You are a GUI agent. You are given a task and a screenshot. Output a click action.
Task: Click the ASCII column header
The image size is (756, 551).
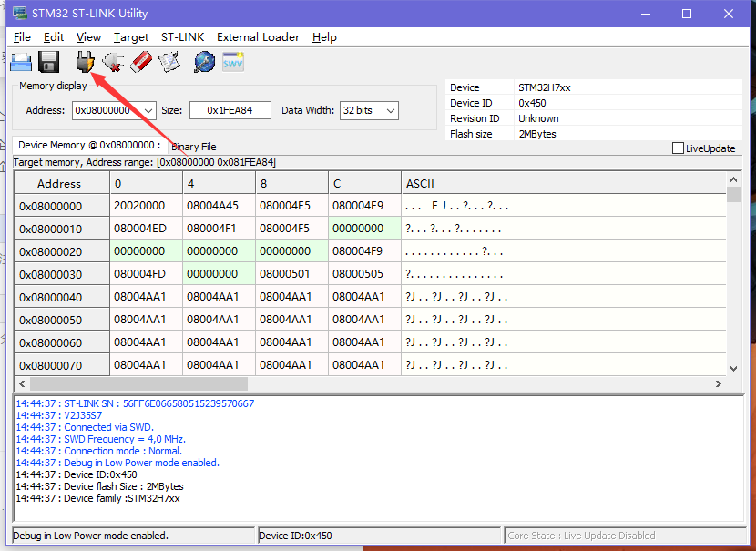pos(564,183)
